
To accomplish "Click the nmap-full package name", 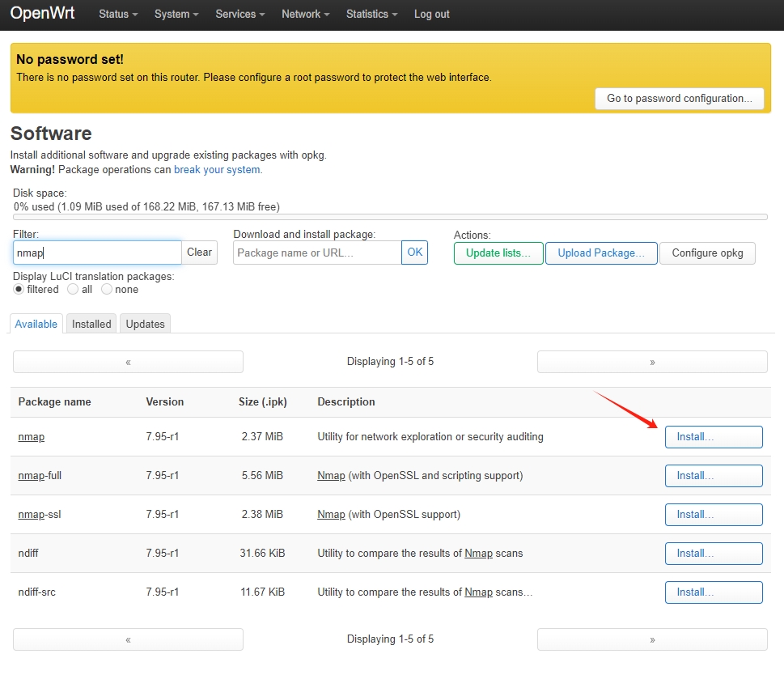I will click(40, 476).
